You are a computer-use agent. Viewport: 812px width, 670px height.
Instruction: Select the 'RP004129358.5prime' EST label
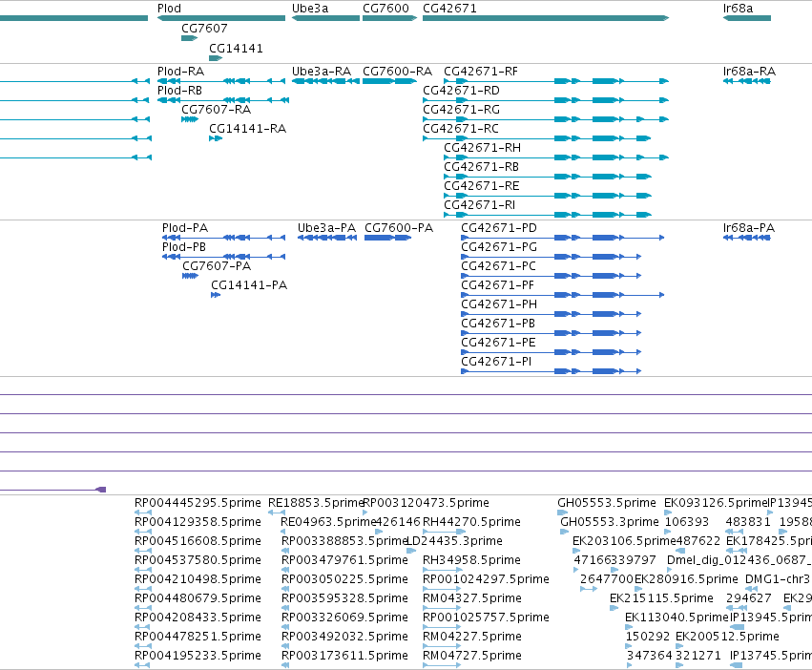(198, 522)
